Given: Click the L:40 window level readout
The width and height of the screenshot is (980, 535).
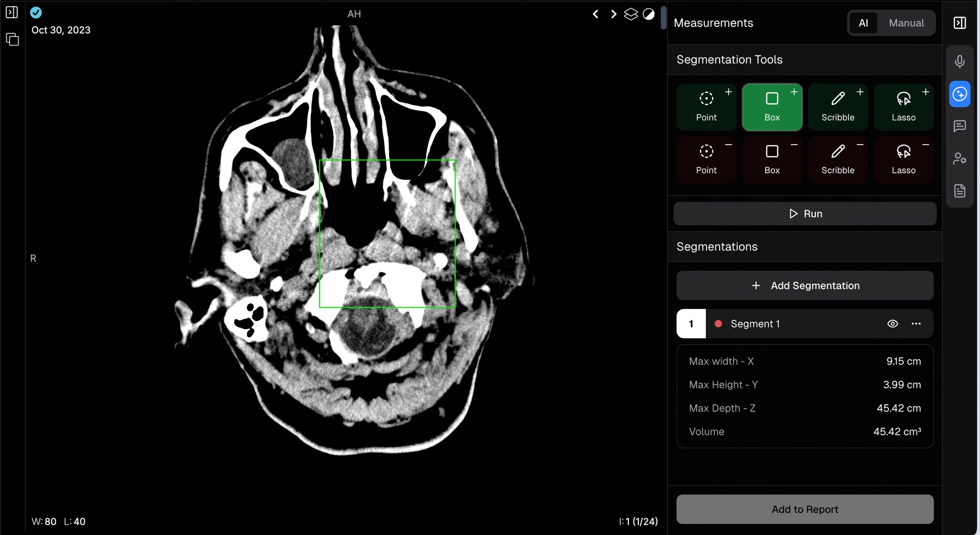Looking at the screenshot, I should 75,522.
